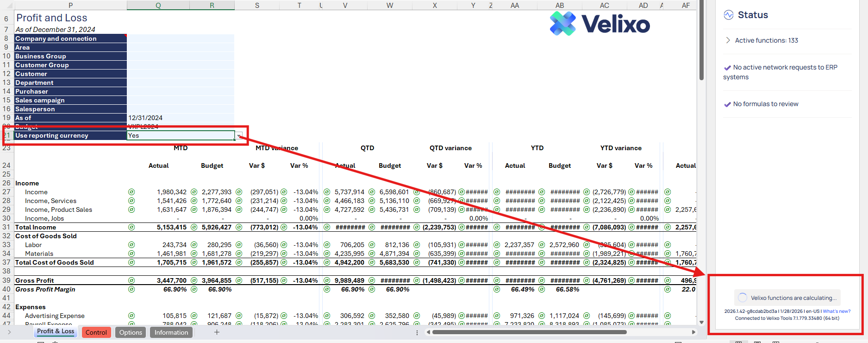Click the add new sheet plus icon

(217, 332)
